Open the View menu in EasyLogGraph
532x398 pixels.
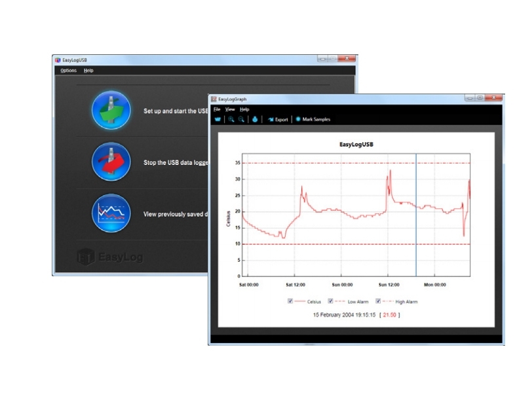[230, 109]
